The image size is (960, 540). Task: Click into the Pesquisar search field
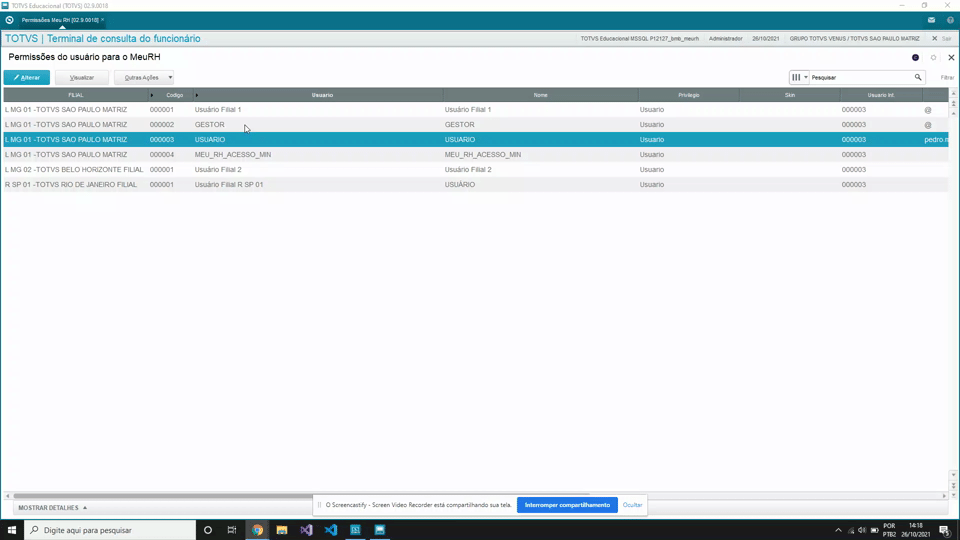(861, 77)
